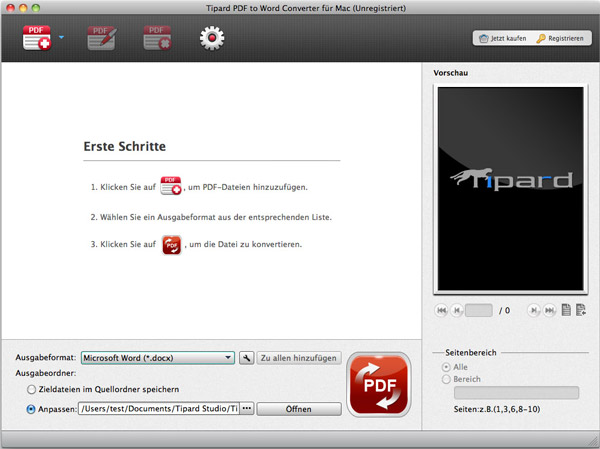The image size is (600, 449).
Task: Go to the next preview page
Action: [534, 310]
